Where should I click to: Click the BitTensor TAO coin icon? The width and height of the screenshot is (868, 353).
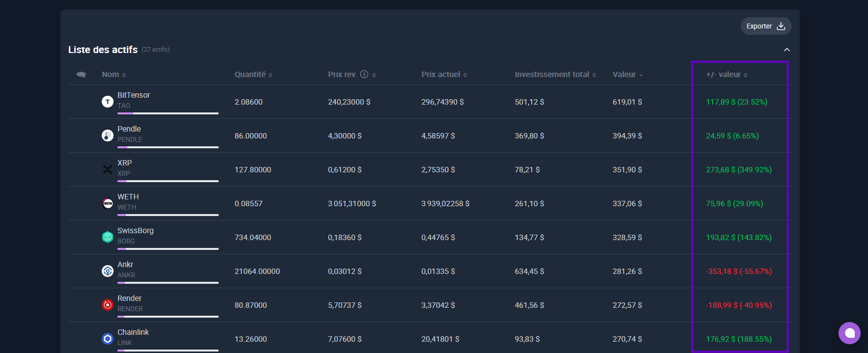coord(107,102)
